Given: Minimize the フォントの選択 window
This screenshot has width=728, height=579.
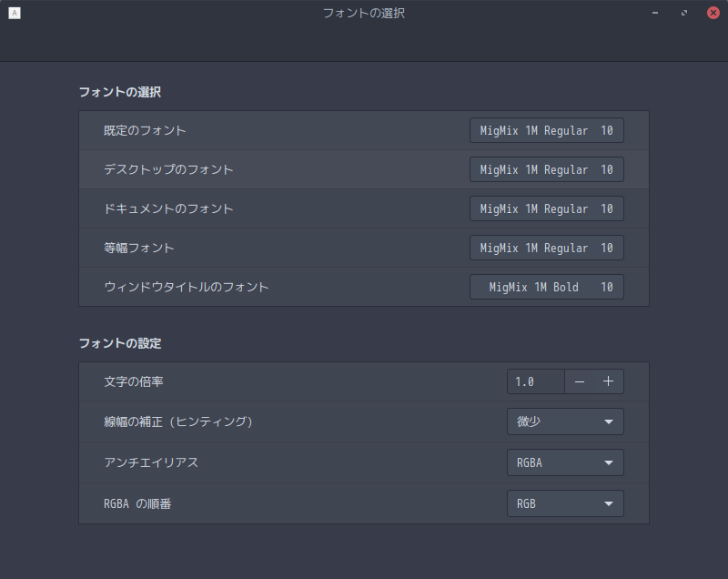Looking at the screenshot, I should (655, 14).
